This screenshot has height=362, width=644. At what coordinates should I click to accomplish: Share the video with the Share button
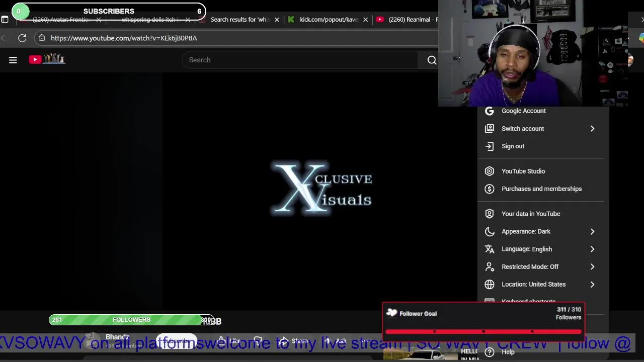click(x=294, y=341)
